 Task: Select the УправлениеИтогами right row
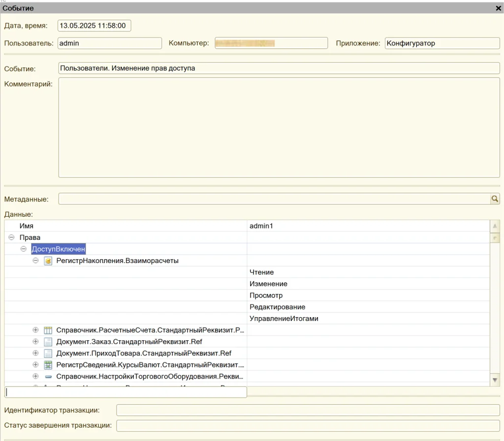point(284,319)
